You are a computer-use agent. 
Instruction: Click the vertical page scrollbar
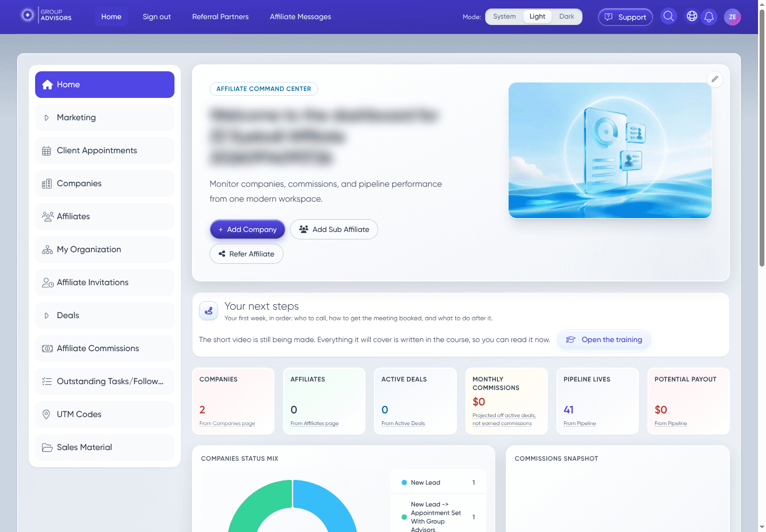pos(762,138)
